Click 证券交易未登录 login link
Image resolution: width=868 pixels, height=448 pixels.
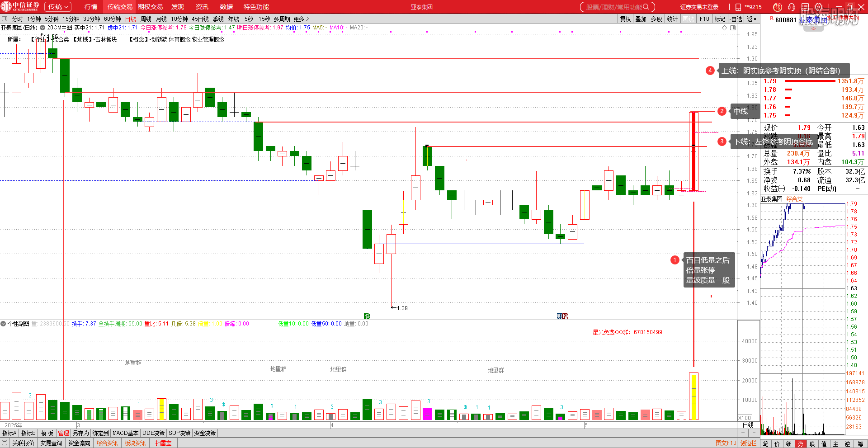coord(699,7)
